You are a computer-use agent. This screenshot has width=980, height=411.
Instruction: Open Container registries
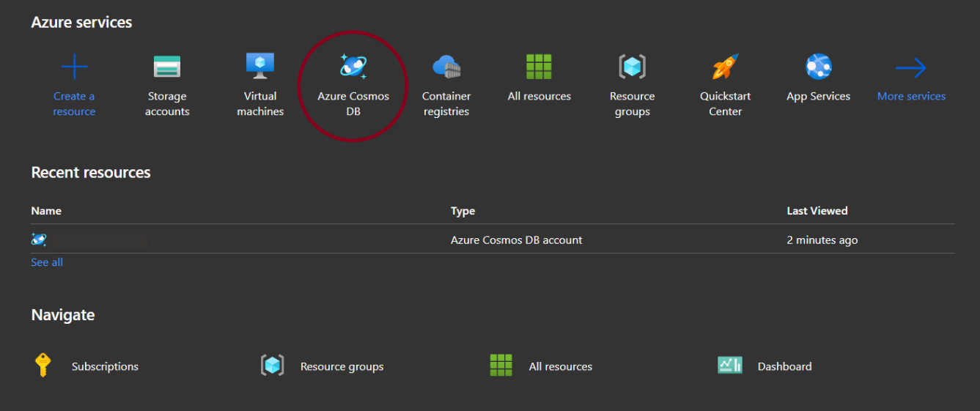(446, 67)
